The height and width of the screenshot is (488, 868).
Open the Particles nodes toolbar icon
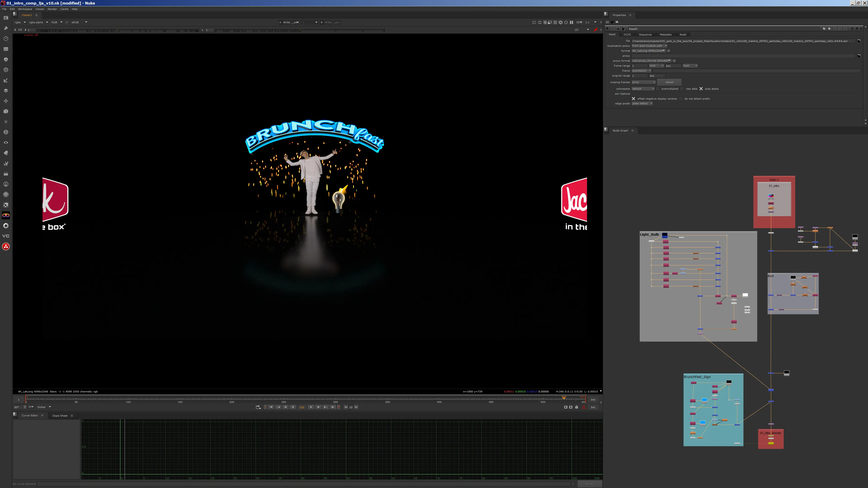(6, 122)
